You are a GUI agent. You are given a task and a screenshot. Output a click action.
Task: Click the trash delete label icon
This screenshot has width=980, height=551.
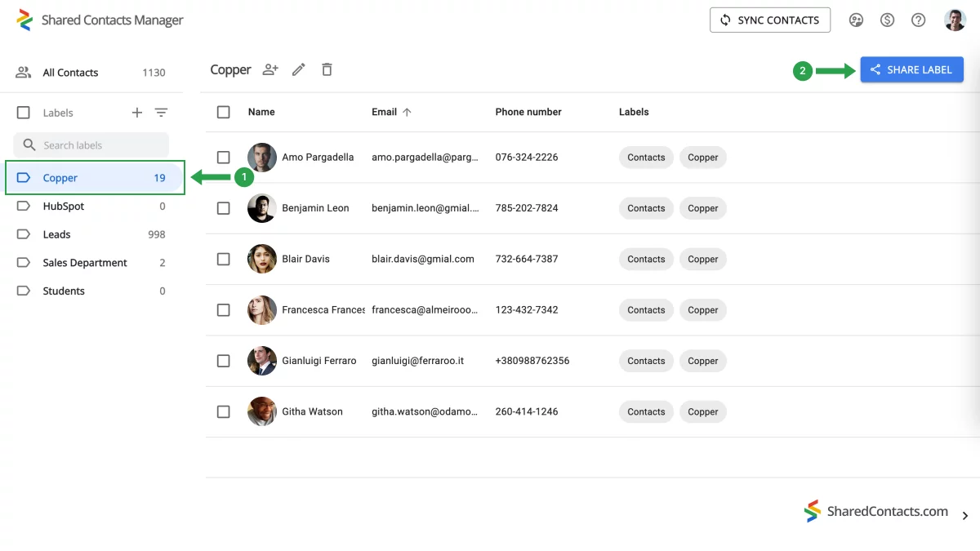coord(327,69)
